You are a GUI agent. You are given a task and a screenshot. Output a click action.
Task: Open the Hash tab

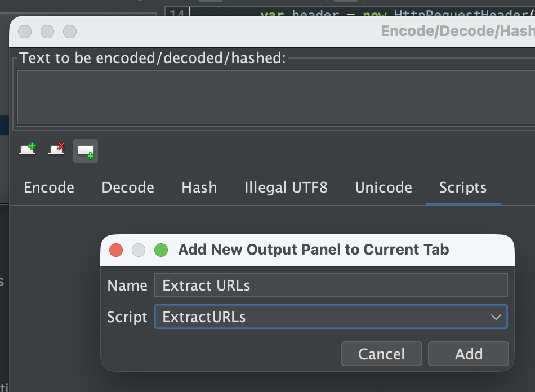(x=199, y=188)
